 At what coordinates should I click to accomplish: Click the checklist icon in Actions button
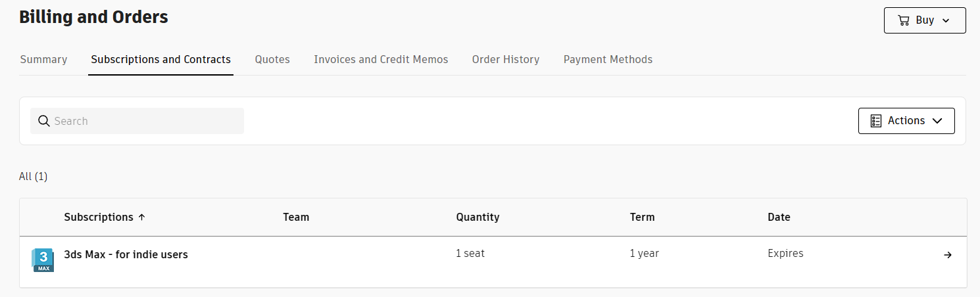pyautogui.click(x=876, y=121)
